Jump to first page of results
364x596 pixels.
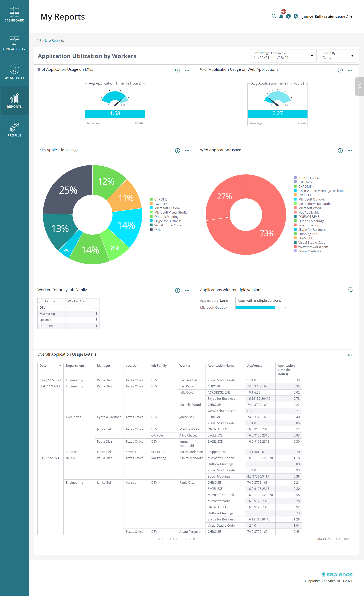(159, 539)
